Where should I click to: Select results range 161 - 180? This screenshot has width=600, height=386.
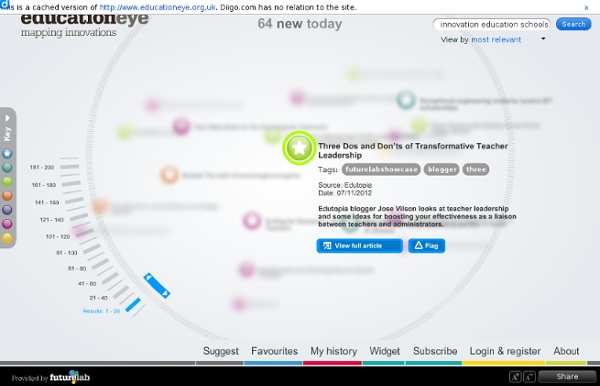point(44,185)
